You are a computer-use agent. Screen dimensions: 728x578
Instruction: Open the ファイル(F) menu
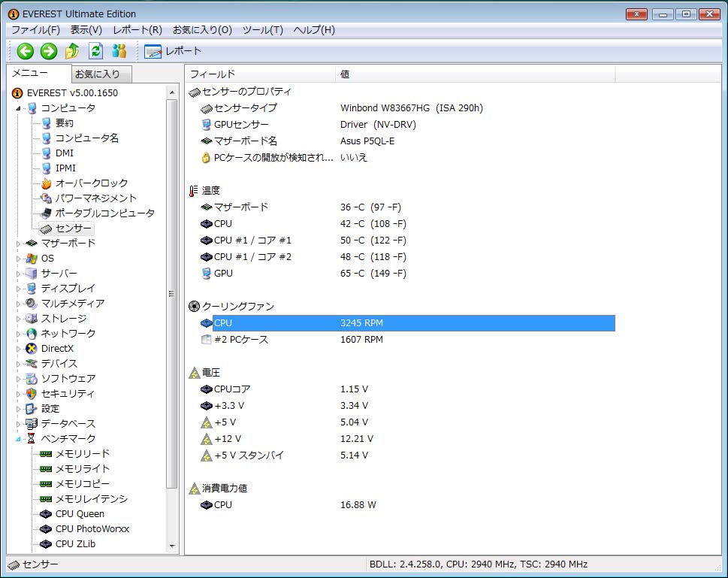point(35,30)
